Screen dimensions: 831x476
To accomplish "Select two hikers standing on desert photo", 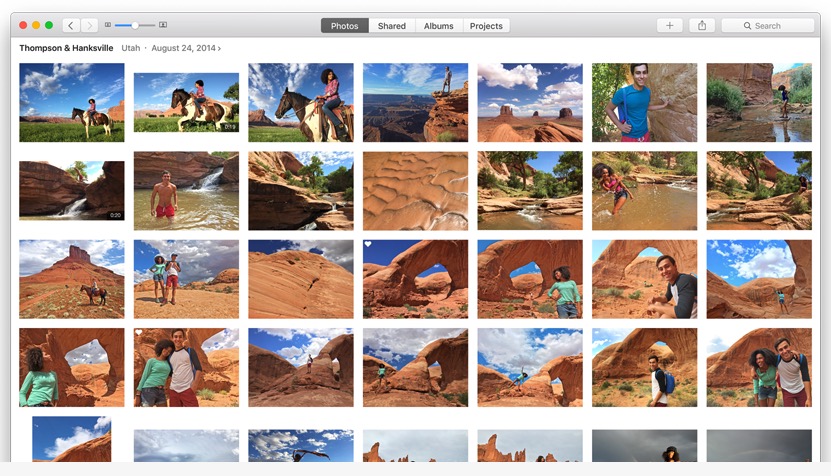I will [x=186, y=279].
